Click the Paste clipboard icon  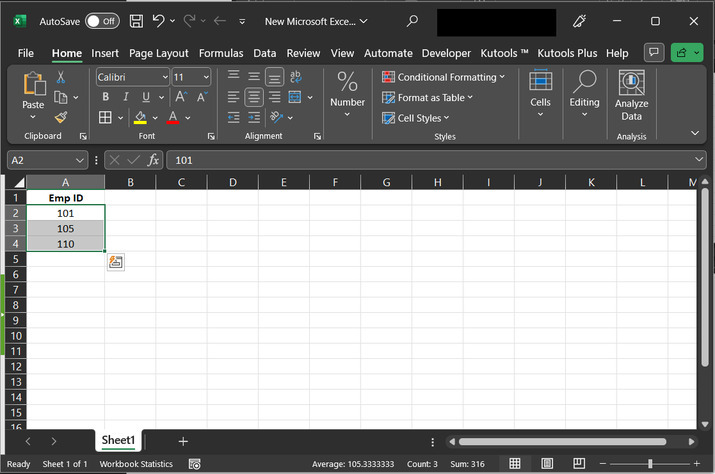click(x=34, y=84)
